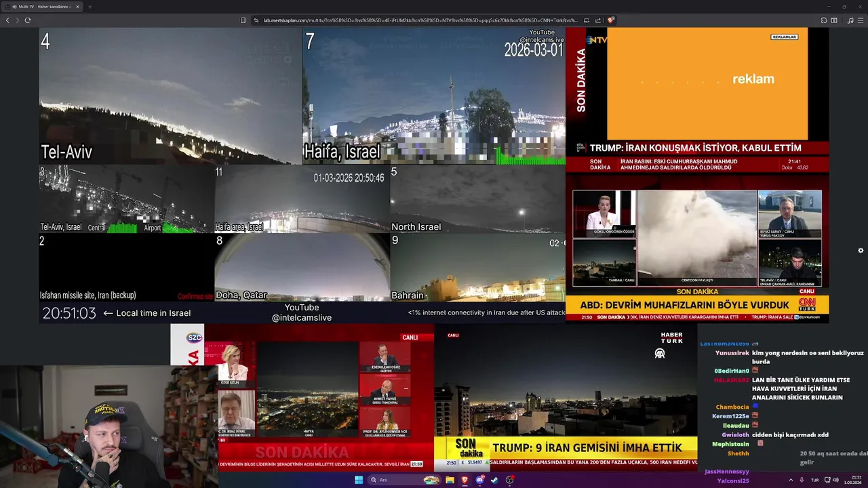Click chat username Kerem1225e

(730, 416)
